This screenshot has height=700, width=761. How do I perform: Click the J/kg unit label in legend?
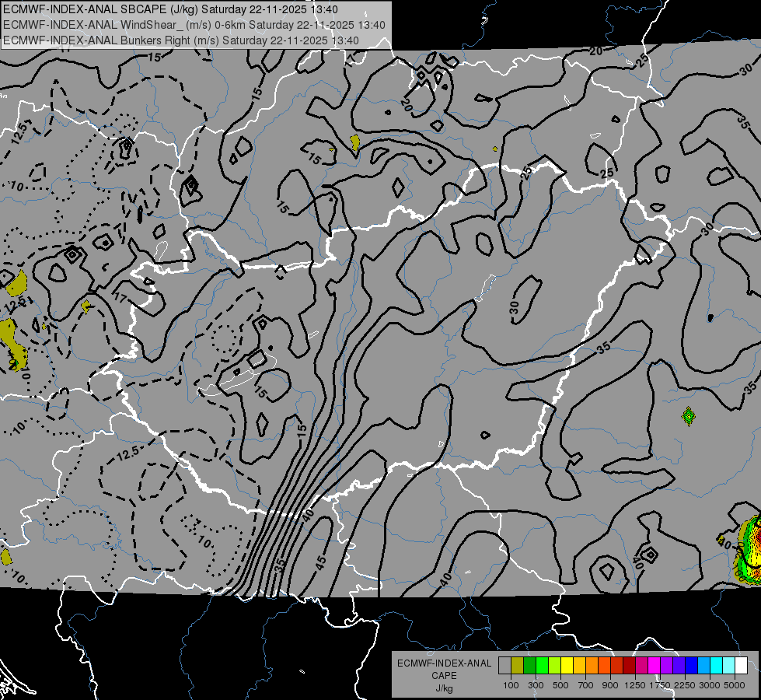tap(444, 689)
